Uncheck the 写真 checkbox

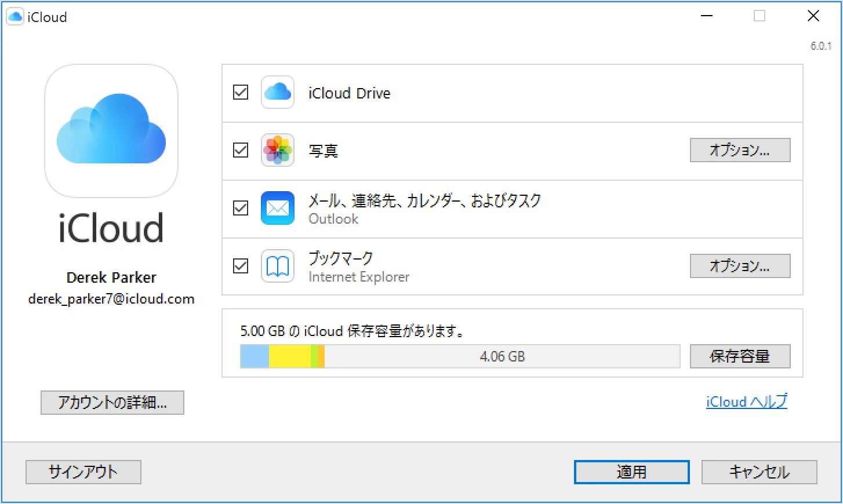(x=241, y=150)
